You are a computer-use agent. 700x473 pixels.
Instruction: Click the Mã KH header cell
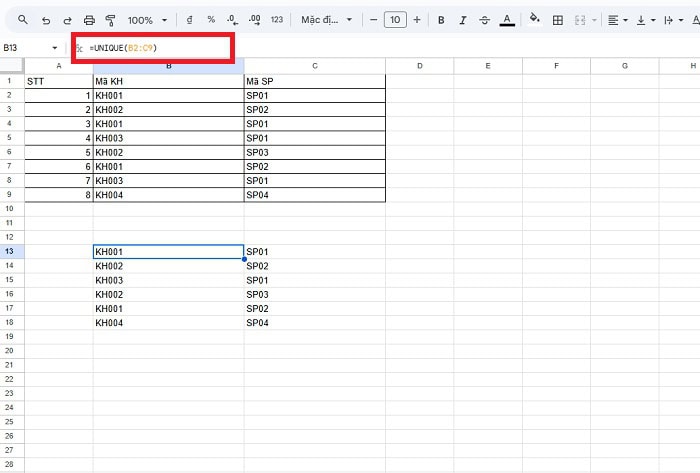(x=168, y=81)
